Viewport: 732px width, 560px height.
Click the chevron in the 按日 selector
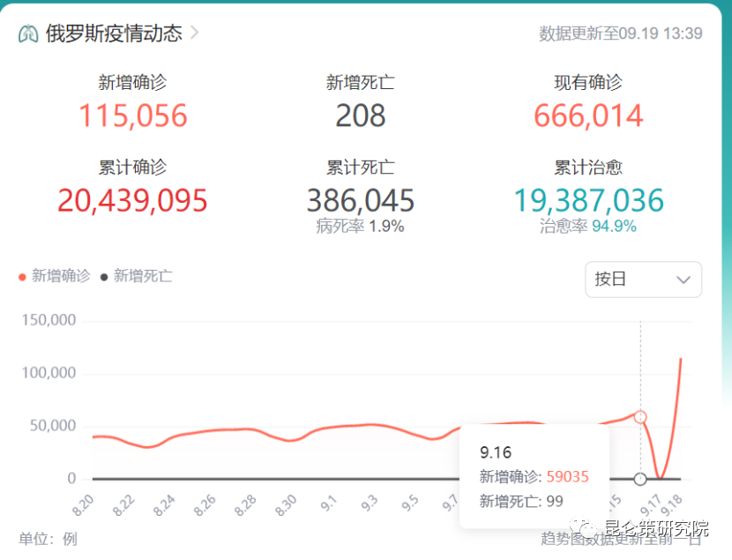coord(683,280)
